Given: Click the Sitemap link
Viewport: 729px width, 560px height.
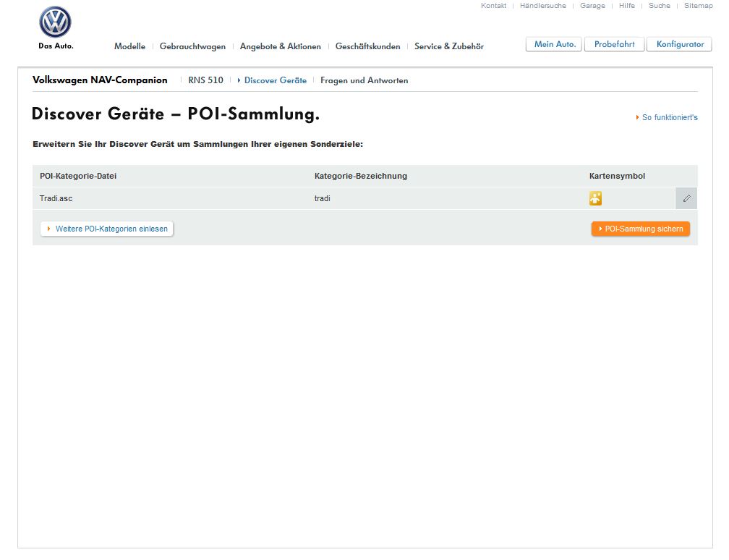Looking at the screenshot, I should pos(699,6).
